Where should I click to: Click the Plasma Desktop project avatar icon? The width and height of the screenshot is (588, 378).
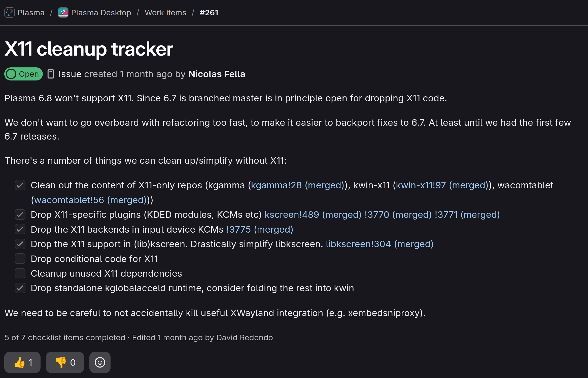[x=63, y=13]
